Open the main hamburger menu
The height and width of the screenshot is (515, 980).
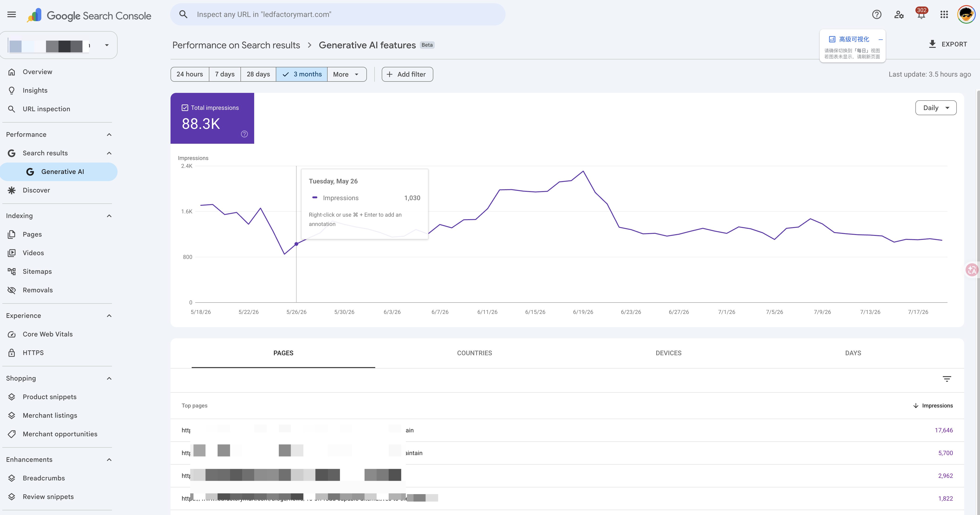pos(12,14)
